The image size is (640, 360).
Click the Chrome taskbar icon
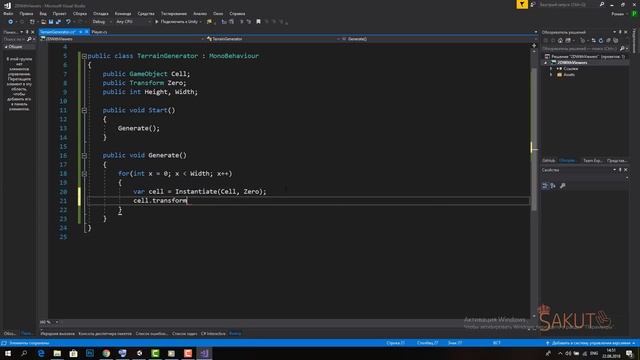106,353
